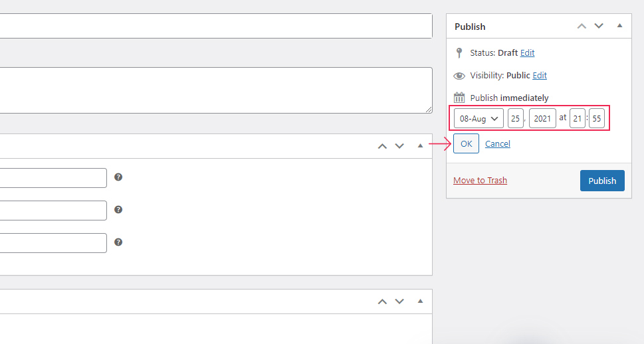Click the help icon beside the first field
Screen dimensions: 644x344
pos(118,177)
